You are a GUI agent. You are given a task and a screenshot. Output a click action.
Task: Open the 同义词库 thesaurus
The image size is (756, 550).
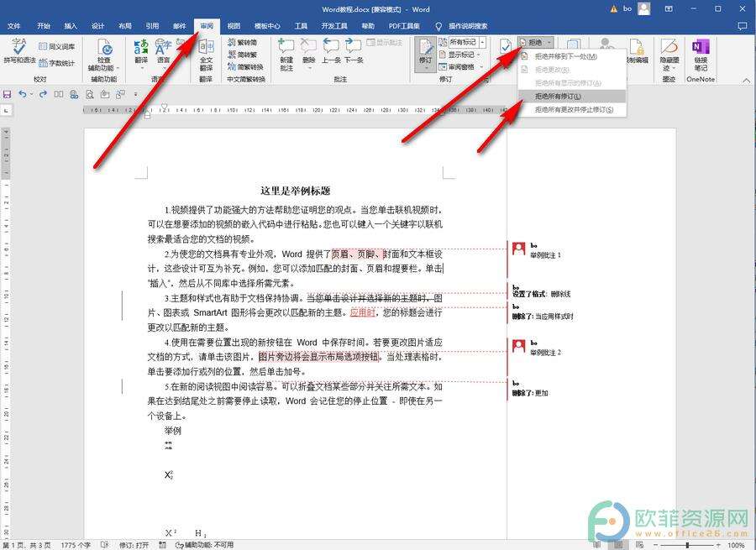pos(57,46)
